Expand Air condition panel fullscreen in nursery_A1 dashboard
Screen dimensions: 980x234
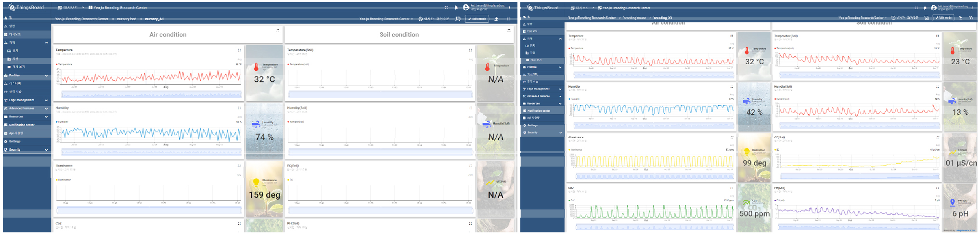point(278,31)
